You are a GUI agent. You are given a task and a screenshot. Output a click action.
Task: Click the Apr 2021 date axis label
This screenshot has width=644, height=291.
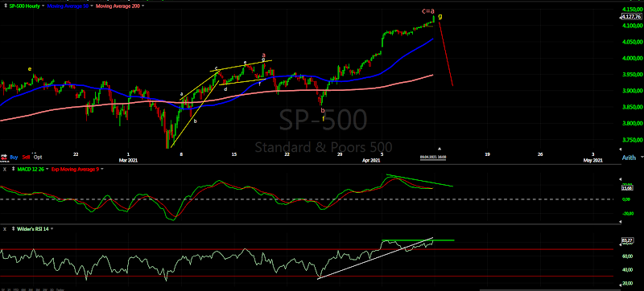(x=372, y=161)
